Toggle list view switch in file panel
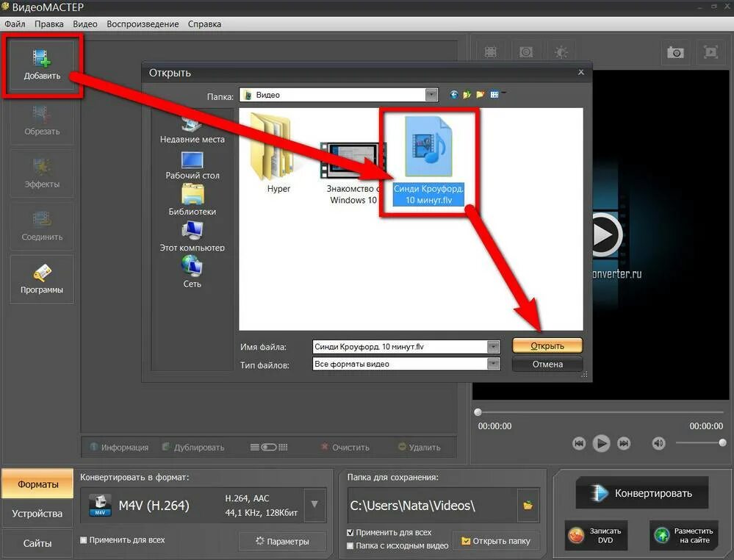The height and width of the screenshot is (560, 734). pos(269,447)
